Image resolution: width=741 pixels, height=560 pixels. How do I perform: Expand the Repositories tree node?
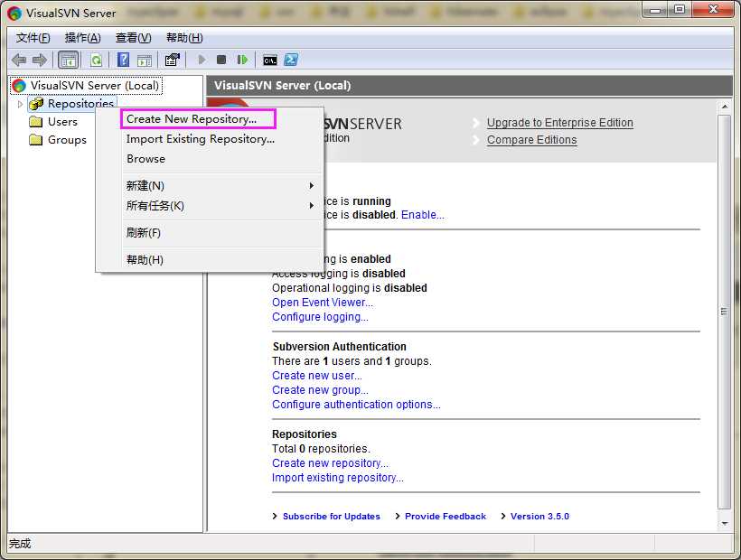tap(20, 103)
